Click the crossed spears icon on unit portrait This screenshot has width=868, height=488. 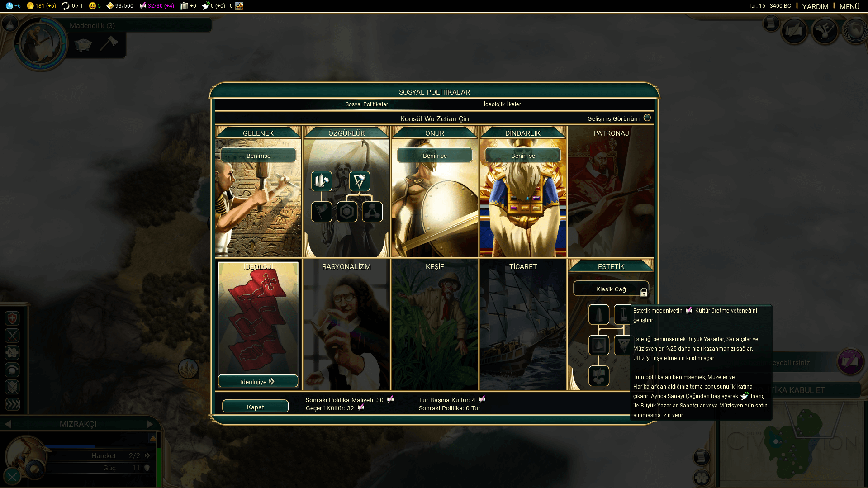point(12,476)
